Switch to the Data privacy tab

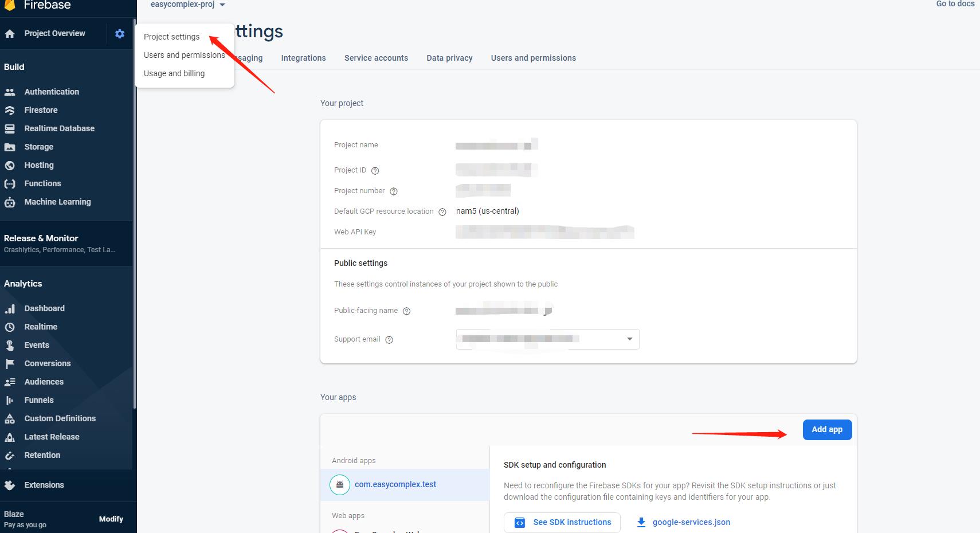click(449, 58)
